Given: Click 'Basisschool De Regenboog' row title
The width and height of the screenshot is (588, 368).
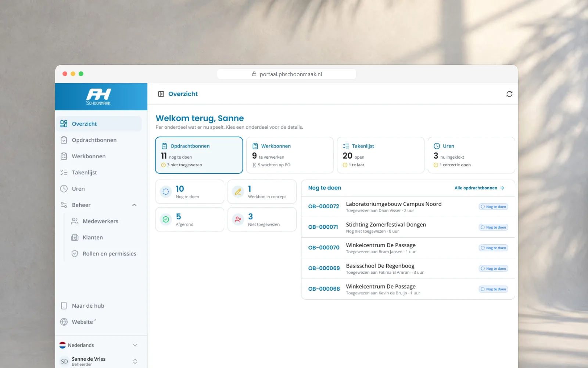Looking at the screenshot, I should tap(380, 266).
